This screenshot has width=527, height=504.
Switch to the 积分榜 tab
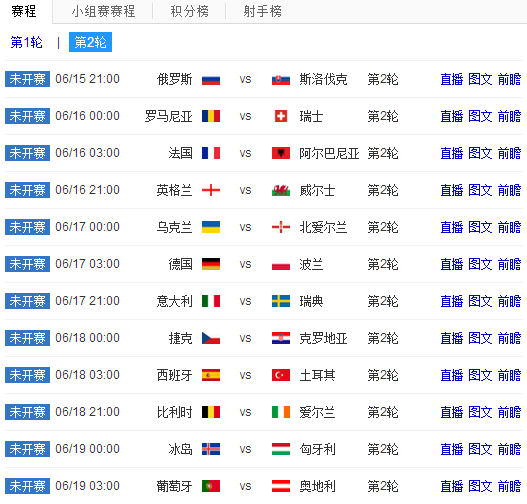pos(190,11)
